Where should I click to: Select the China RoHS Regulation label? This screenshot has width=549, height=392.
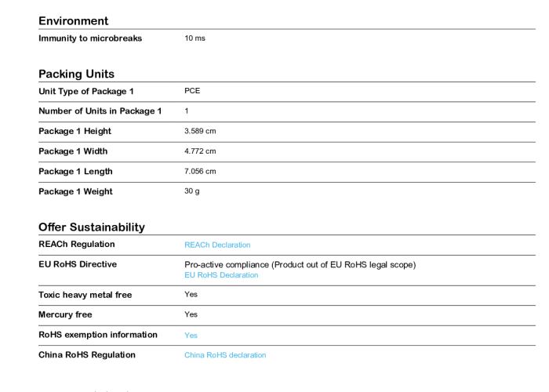click(x=86, y=355)
